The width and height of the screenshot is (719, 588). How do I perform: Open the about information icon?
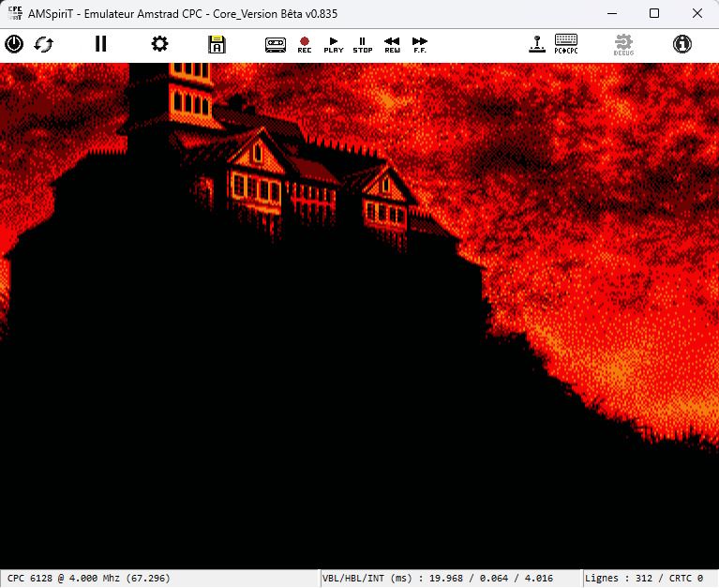[682, 44]
